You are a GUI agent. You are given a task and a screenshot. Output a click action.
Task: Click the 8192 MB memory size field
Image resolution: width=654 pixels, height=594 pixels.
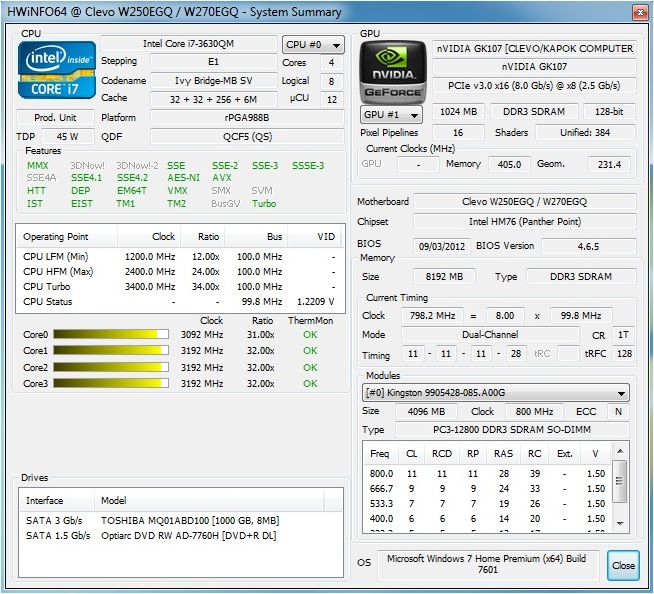[444, 277]
